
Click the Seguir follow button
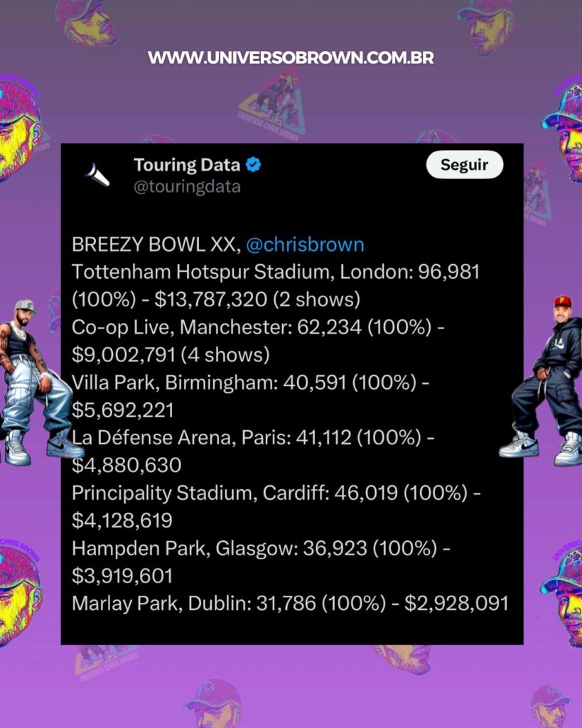465,164
